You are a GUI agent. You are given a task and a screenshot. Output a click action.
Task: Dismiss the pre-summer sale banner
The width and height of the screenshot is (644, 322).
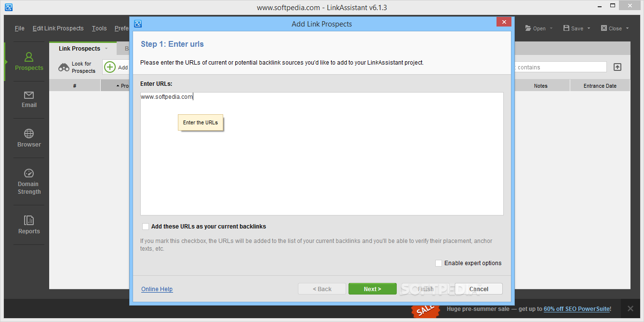[631, 309]
